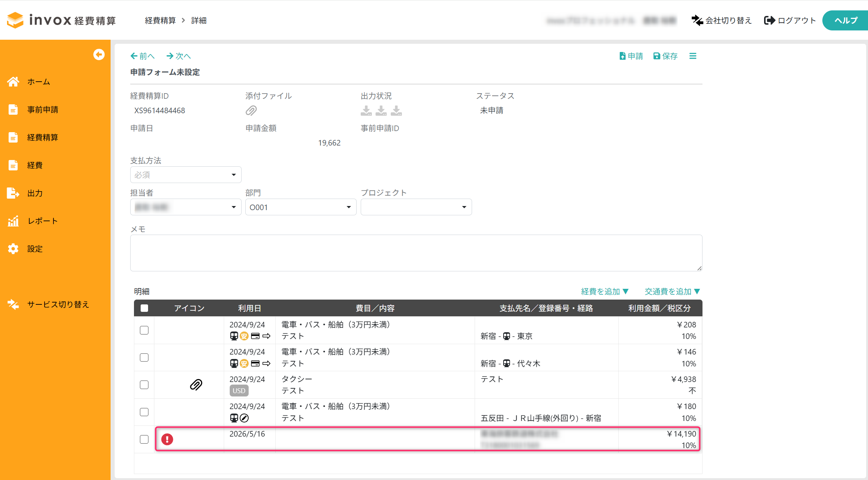Toggle the select-all checkbox in the table header
This screenshot has height=480, width=868.
[x=144, y=308]
